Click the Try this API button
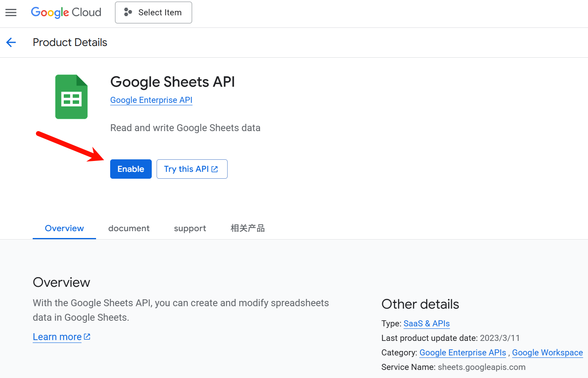The width and height of the screenshot is (588, 378). [x=192, y=169]
